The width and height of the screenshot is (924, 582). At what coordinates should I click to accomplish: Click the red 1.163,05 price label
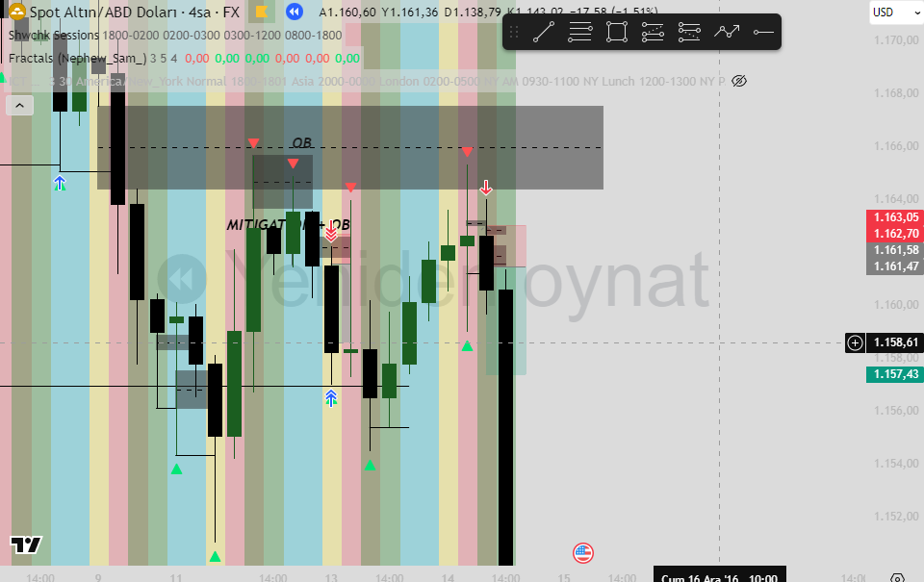point(895,217)
